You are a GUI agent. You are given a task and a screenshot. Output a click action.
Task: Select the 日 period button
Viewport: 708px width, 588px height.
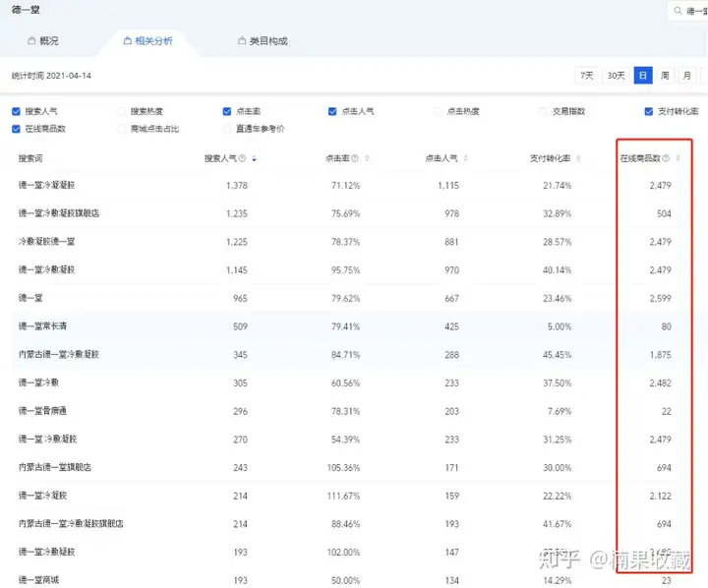click(x=643, y=76)
